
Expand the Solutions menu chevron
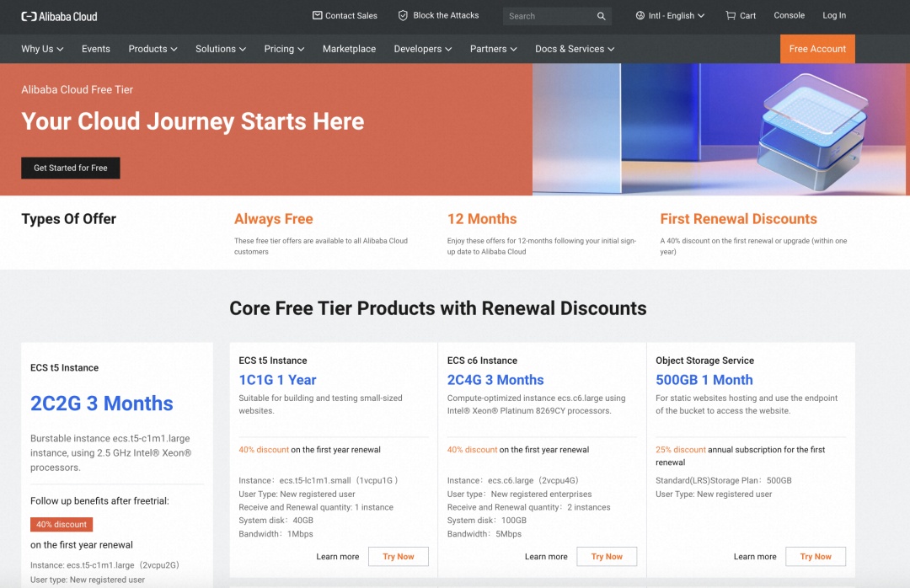tap(243, 50)
